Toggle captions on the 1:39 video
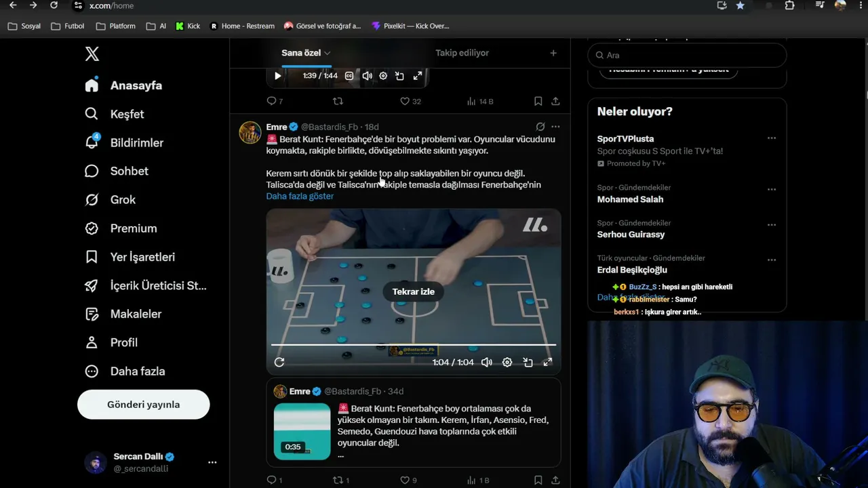This screenshot has width=868, height=488. 349,76
